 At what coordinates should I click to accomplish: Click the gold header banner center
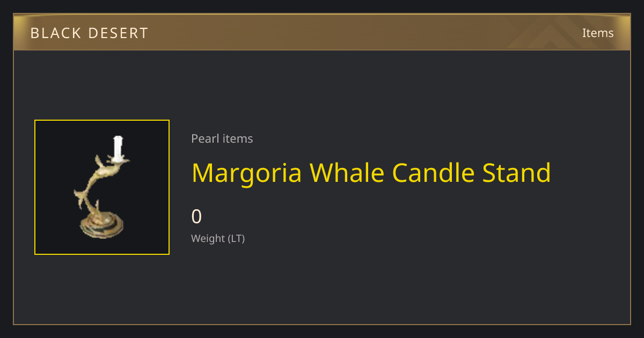[x=322, y=32]
